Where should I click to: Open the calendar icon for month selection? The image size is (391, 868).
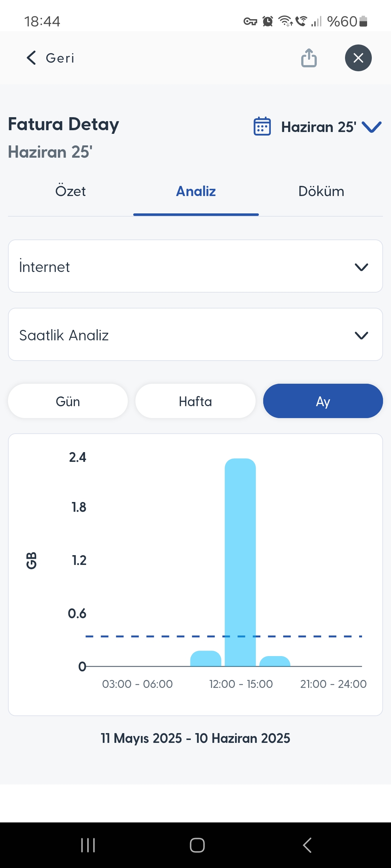(262, 126)
